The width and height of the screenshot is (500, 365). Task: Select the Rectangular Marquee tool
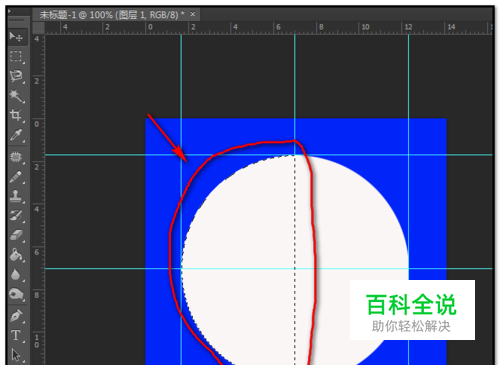[16, 56]
